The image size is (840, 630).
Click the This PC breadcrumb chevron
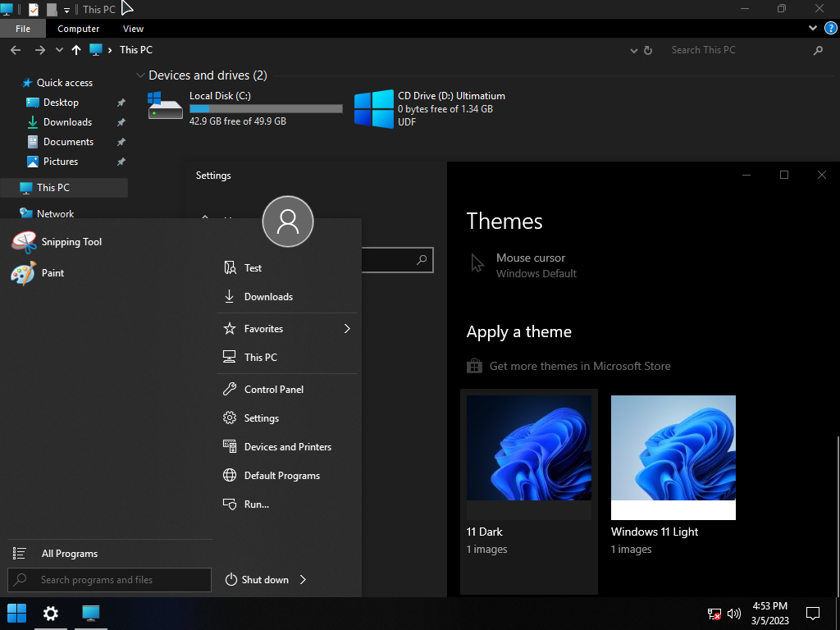(110, 50)
